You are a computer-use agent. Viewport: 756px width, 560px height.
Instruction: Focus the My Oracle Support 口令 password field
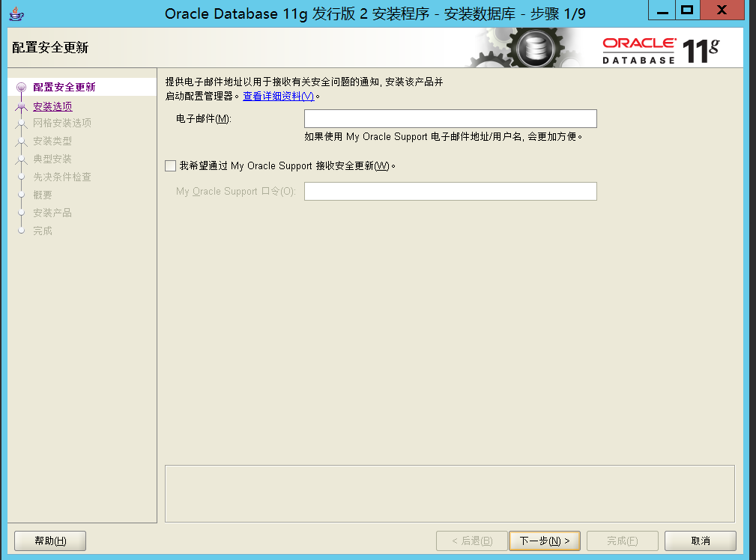[450, 192]
